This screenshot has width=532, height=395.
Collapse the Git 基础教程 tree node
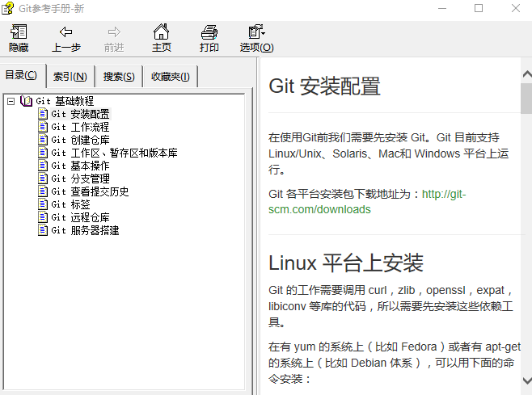[11, 101]
